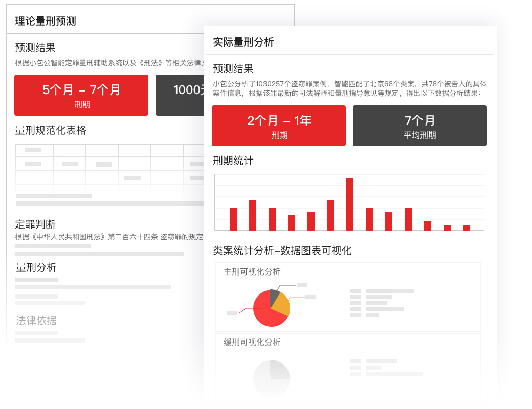
Task: Click the 主刑可视化分析 panel label
Action: (x=252, y=272)
